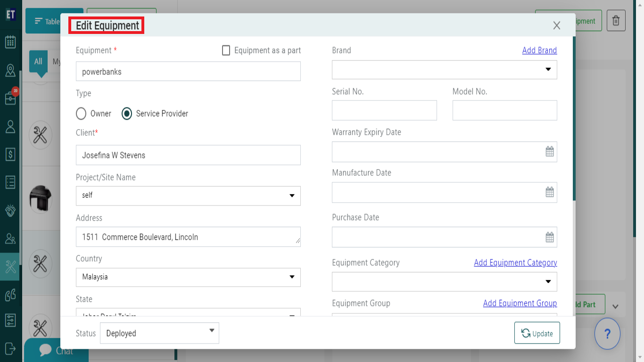The image size is (644, 362).
Task: Click the Add Equipment Group link
Action: [520, 303]
